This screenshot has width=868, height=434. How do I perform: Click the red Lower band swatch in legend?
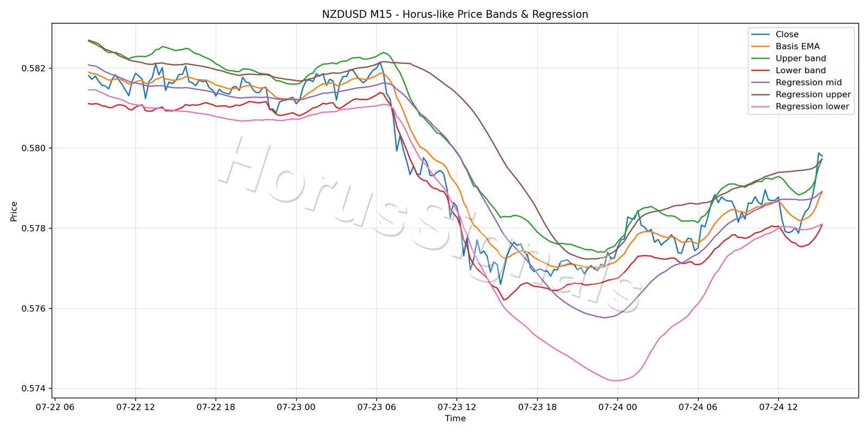coord(761,71)
